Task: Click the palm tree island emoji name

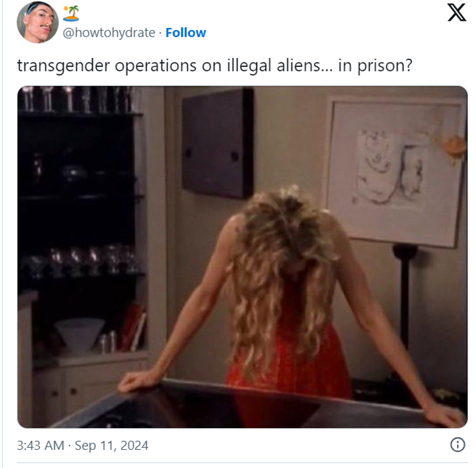Action: point(71,13)
